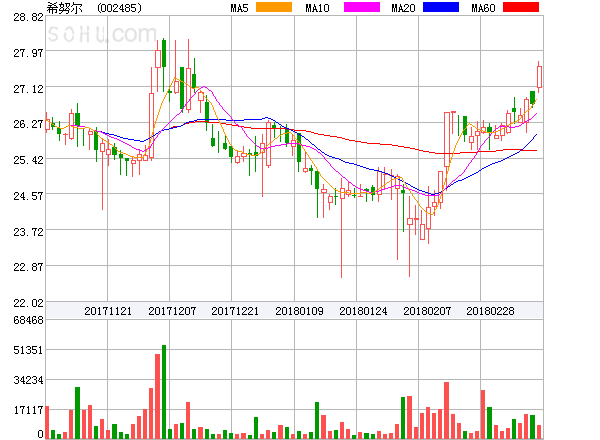This screenshot has width=600, height=440.
Task: Click the 20180228 date label
Action: 490,311
